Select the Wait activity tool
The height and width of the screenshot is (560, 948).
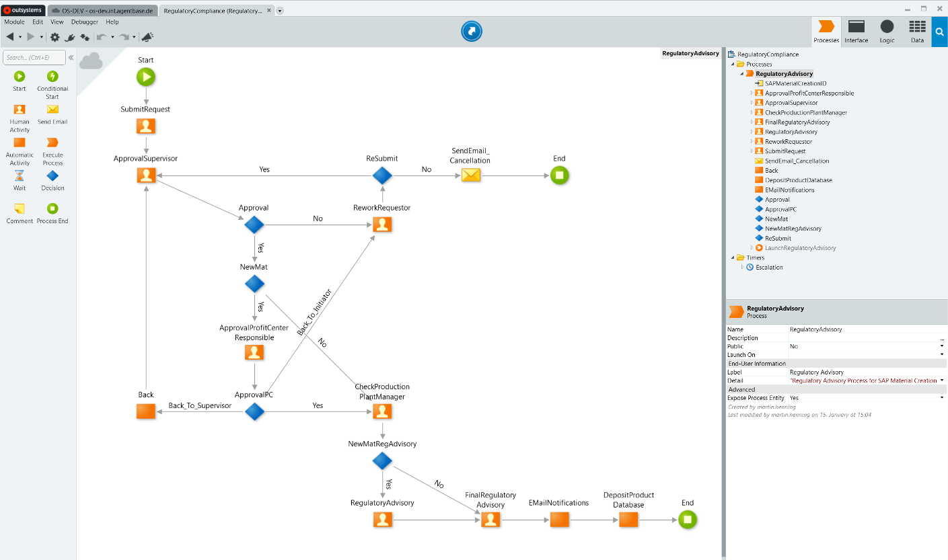[x=19, y=176]
